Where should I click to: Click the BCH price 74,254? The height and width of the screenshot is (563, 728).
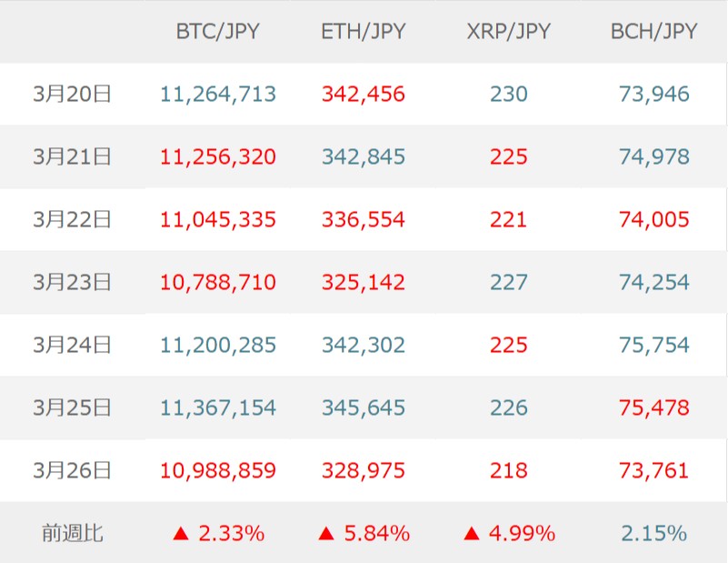(654, 282)
